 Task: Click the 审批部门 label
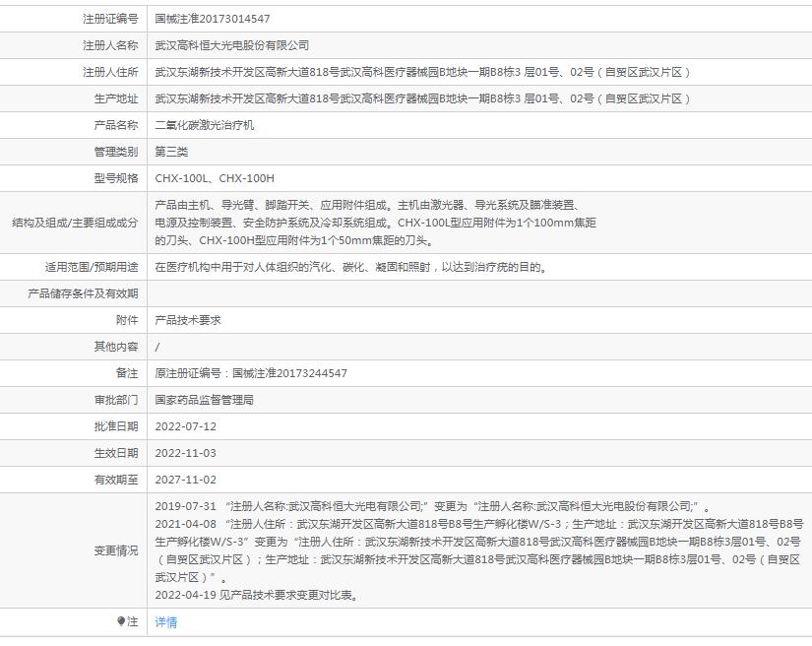pyautogui.click(x=116, y=400)
